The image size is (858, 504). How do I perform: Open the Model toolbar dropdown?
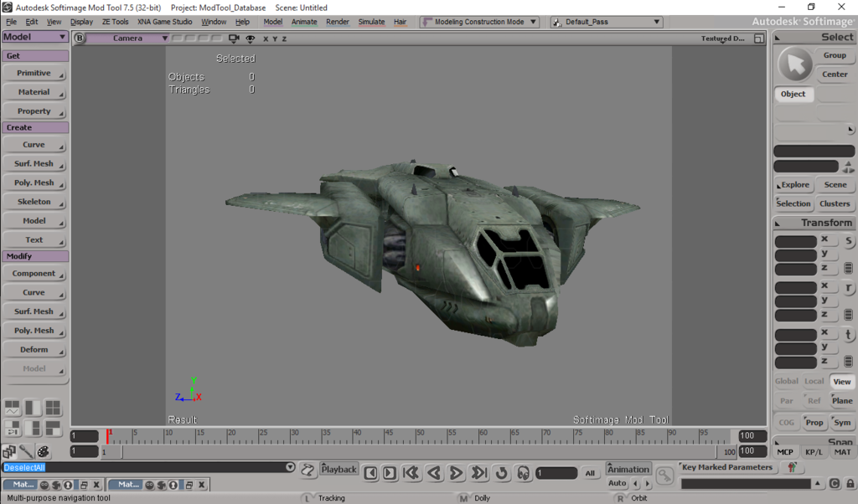(x=35, y=37)
